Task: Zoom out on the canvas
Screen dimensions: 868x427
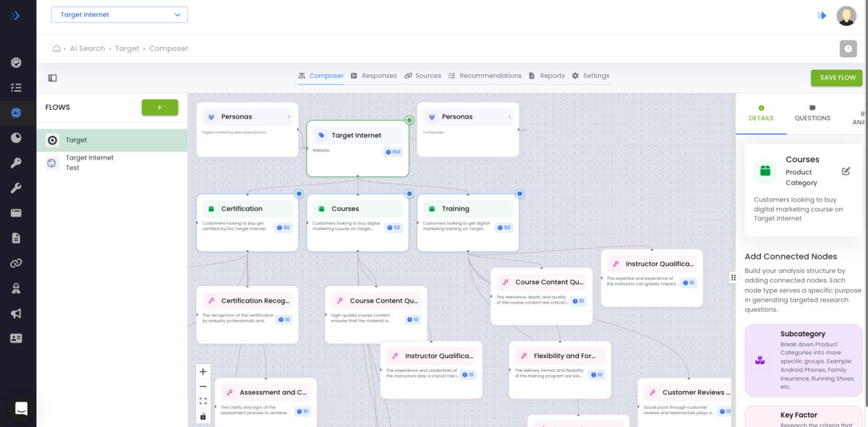Action: click(203, 387)
